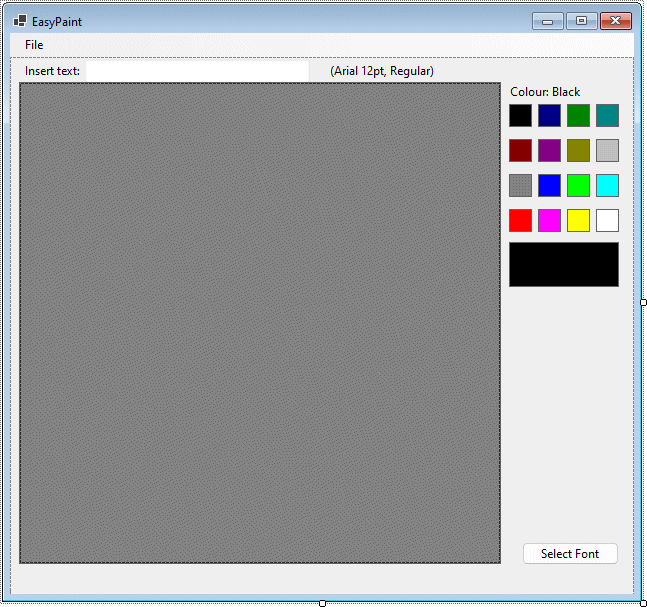Click the Select Font button
The width and height of the screenshot is (647, 607).
[570, 553]
